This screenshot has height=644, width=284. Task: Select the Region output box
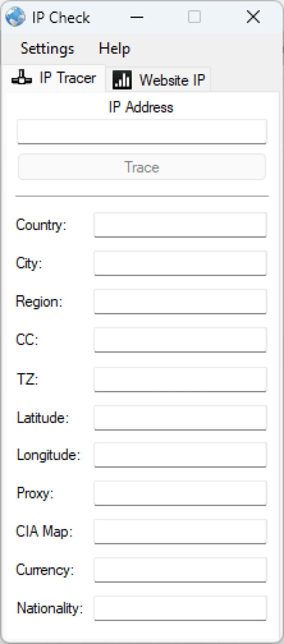pos(180,301)
